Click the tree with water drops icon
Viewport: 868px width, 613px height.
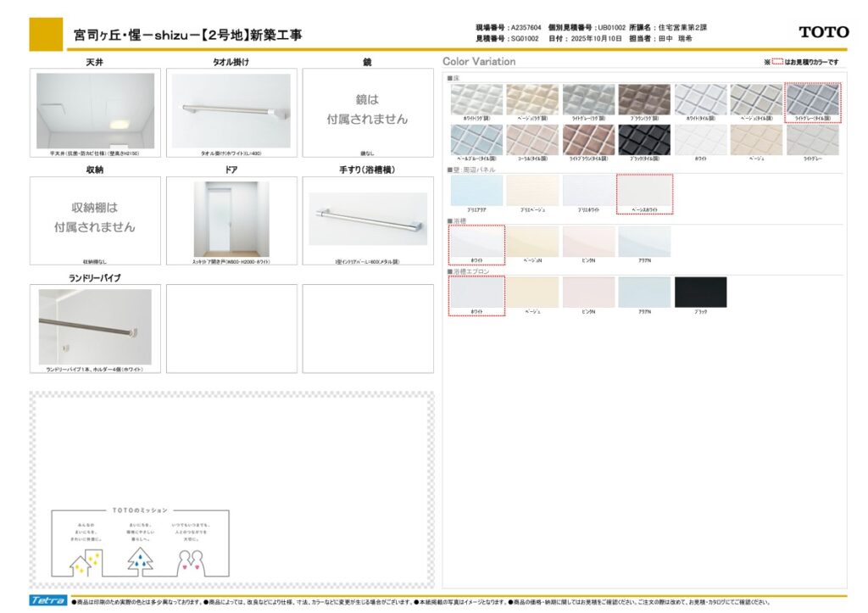[x=140, y=560]
